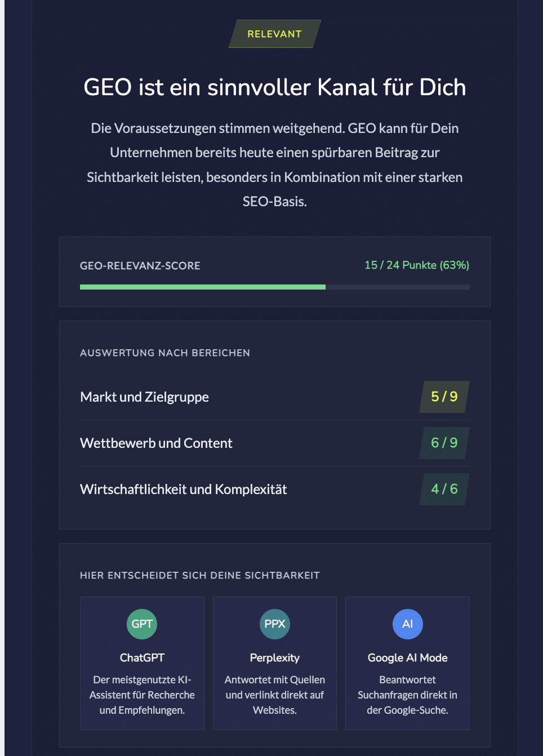The image size is (543, 756).
Task: Click the RELEVANT badge at top
Action: coord(275,34)
